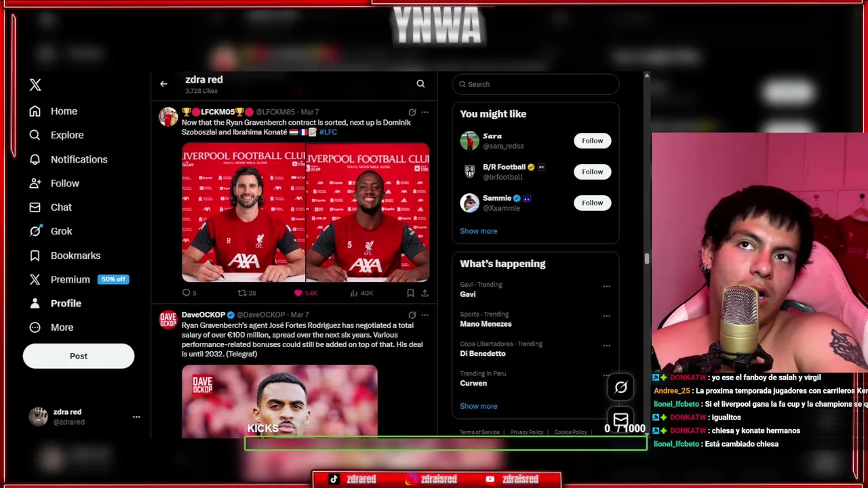Follow B/R Football
The image size is (868, 488).
click(592, 171)
